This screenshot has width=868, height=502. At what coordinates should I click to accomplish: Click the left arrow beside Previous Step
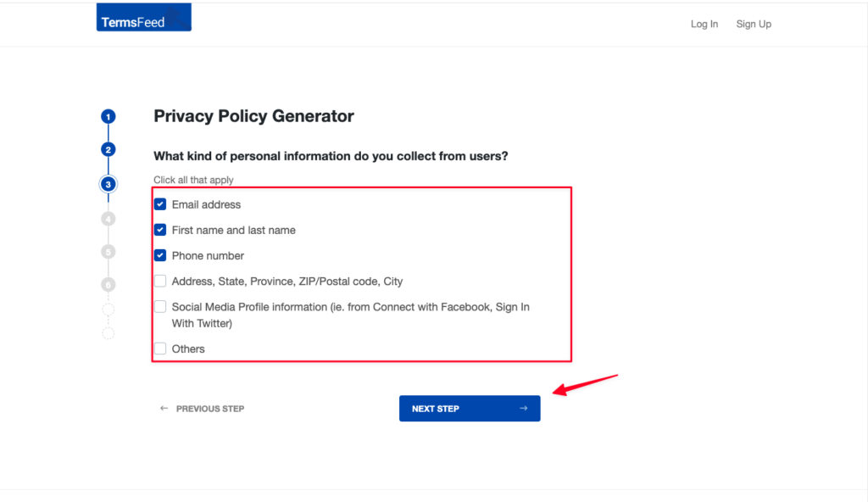pyautogui.click(x=164, y=409)
